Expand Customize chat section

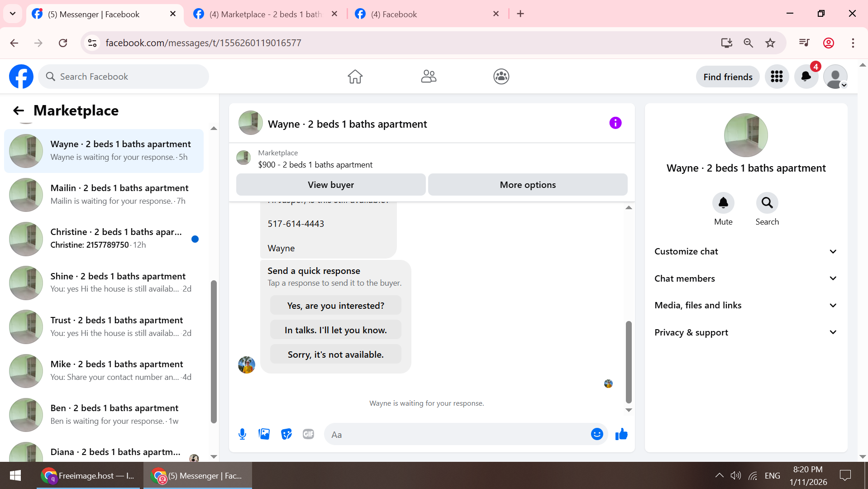[x=746, y=252]
